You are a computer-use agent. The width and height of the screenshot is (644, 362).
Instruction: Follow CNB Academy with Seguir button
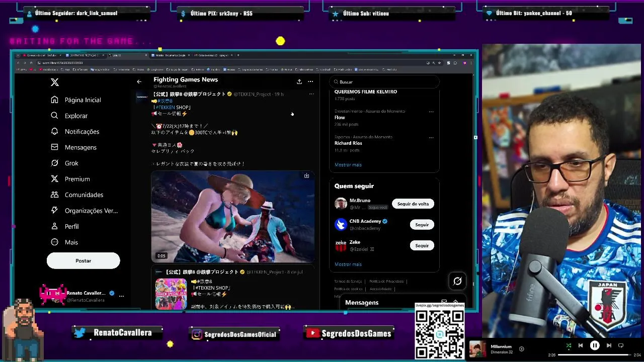[422, 225]
